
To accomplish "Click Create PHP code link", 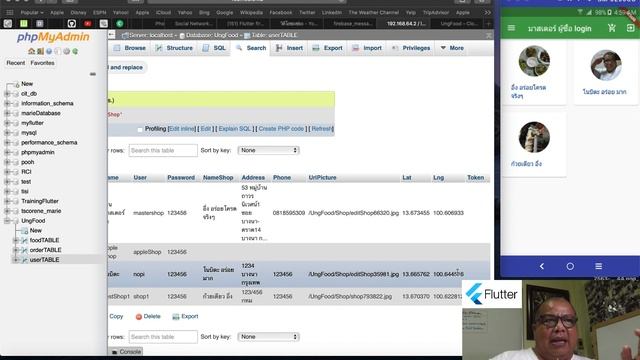I will click(x=281, y=129).
